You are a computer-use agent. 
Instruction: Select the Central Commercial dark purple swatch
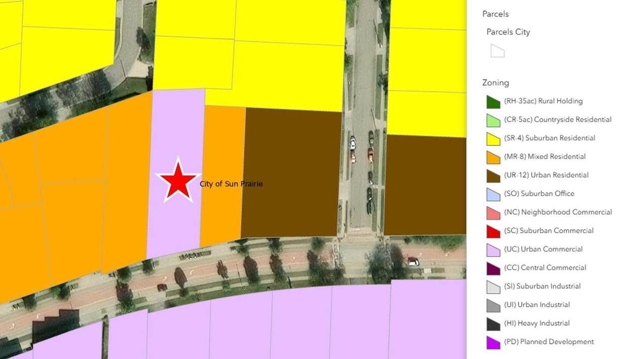tap(493, 268)
